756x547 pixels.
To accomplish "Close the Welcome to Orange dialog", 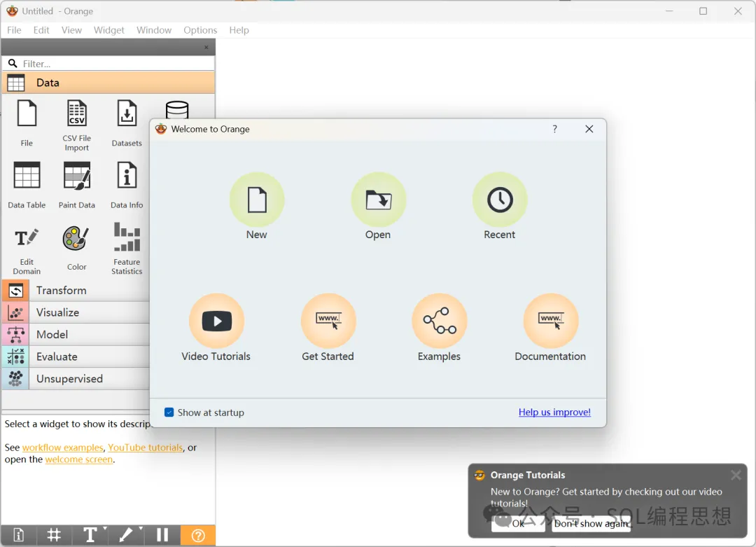I will pyautogui.click(x=589, y=129).
